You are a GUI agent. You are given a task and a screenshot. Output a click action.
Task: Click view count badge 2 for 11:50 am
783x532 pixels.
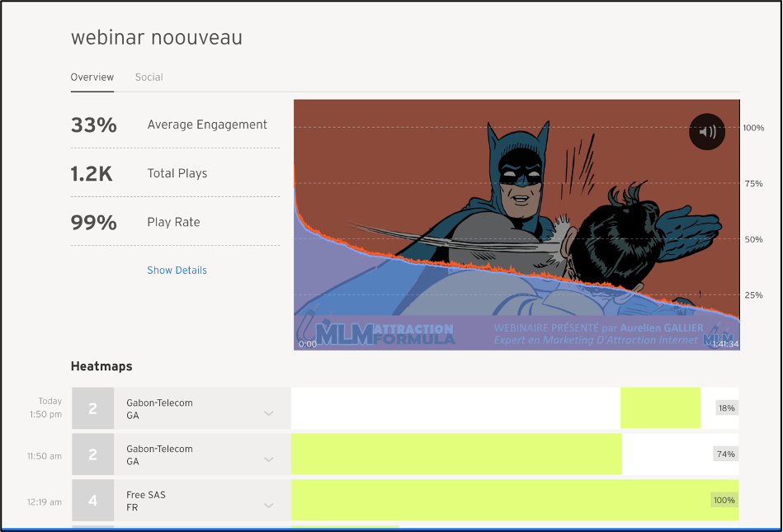[x=93, y=454]
